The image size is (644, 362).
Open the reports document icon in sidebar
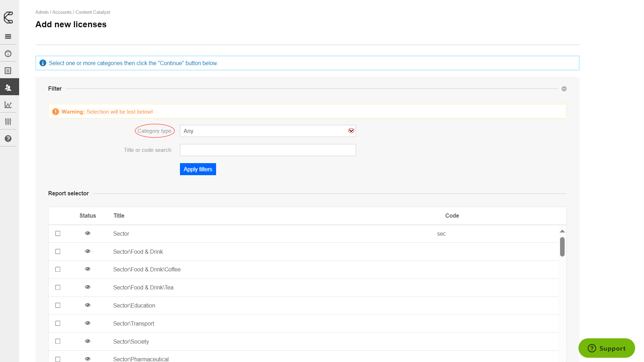(8, 71)
